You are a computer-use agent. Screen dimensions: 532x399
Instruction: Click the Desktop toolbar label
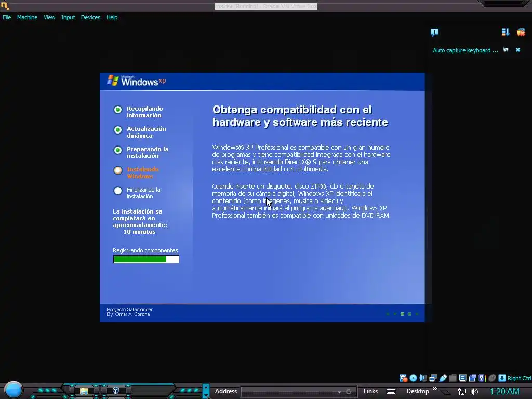[418, 391]
